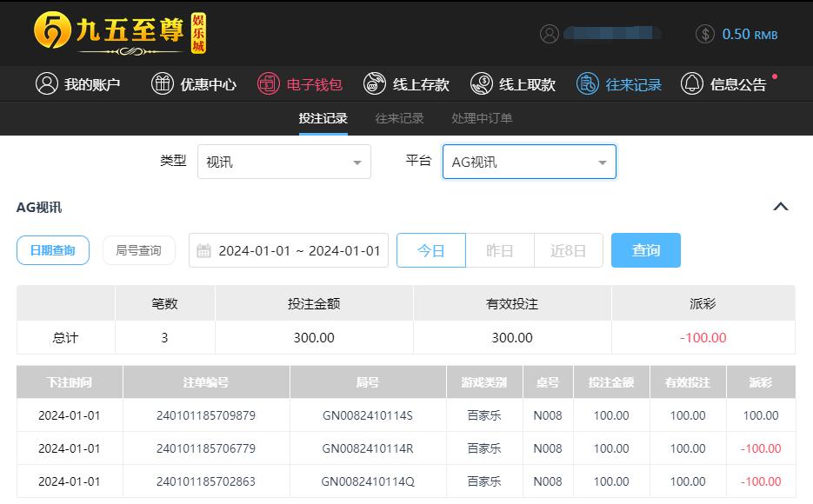Screen dimensions: 813x504
Task: Click the 线上取款 withdrawal icon
Action: pos(481,83)
